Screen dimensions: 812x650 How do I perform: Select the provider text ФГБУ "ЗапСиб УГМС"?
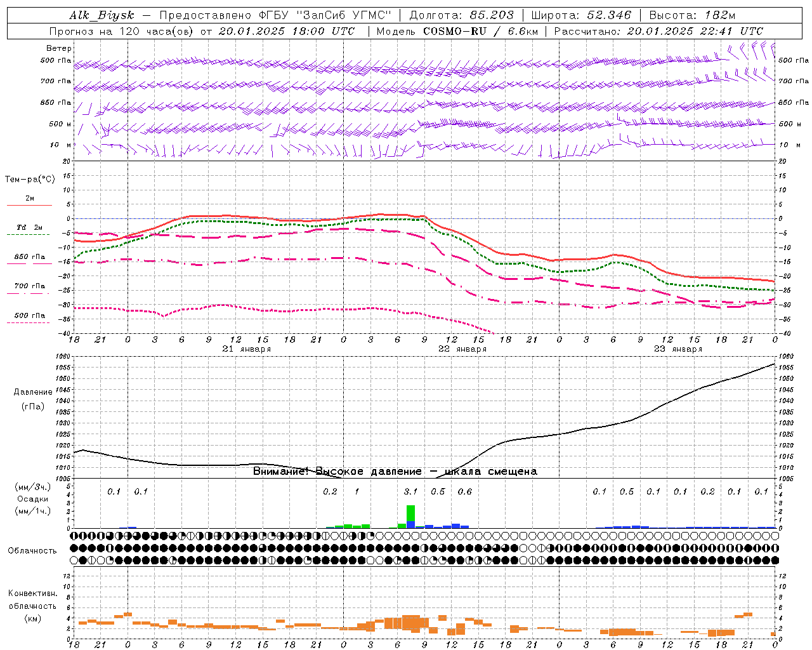click(x=325, y=16)
